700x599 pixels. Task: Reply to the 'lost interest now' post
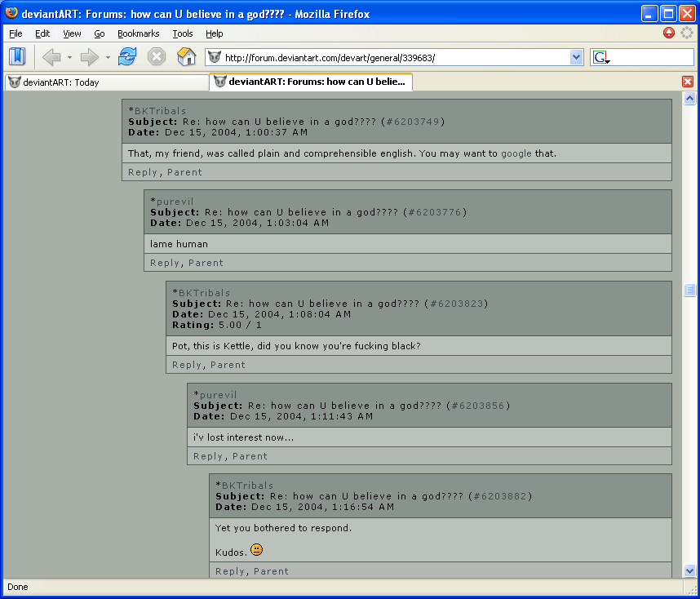(x=208, y=456)
